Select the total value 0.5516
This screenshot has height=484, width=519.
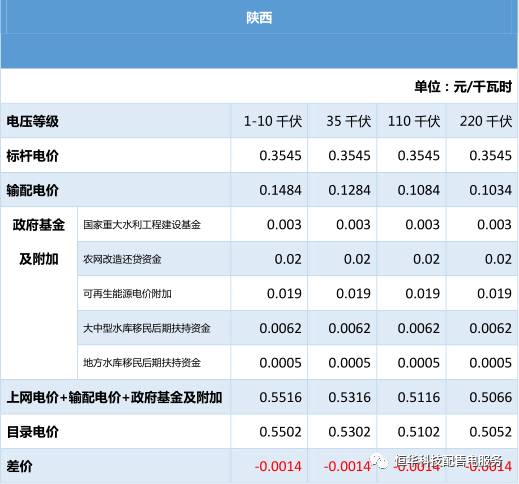280,397
